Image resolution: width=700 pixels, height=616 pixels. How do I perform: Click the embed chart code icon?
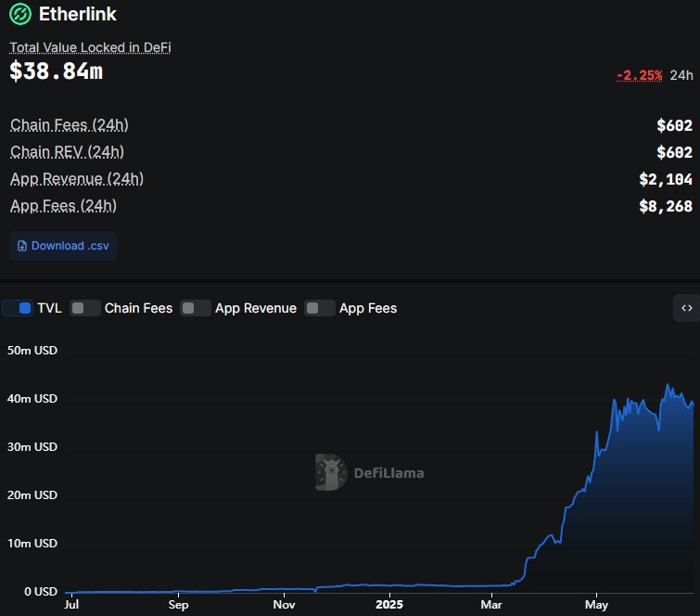(687, 308)
